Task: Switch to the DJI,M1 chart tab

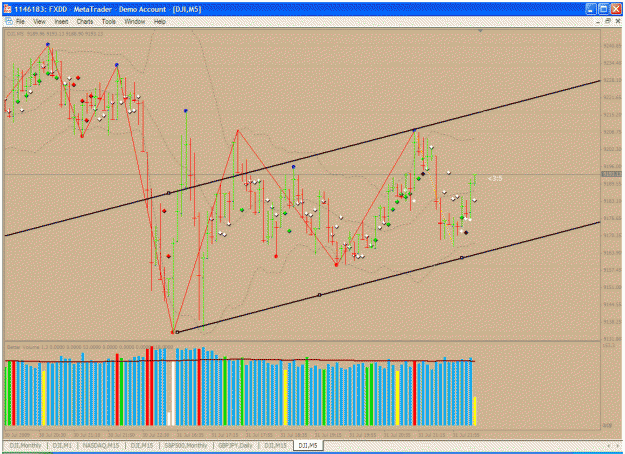Action: (62, 445)
